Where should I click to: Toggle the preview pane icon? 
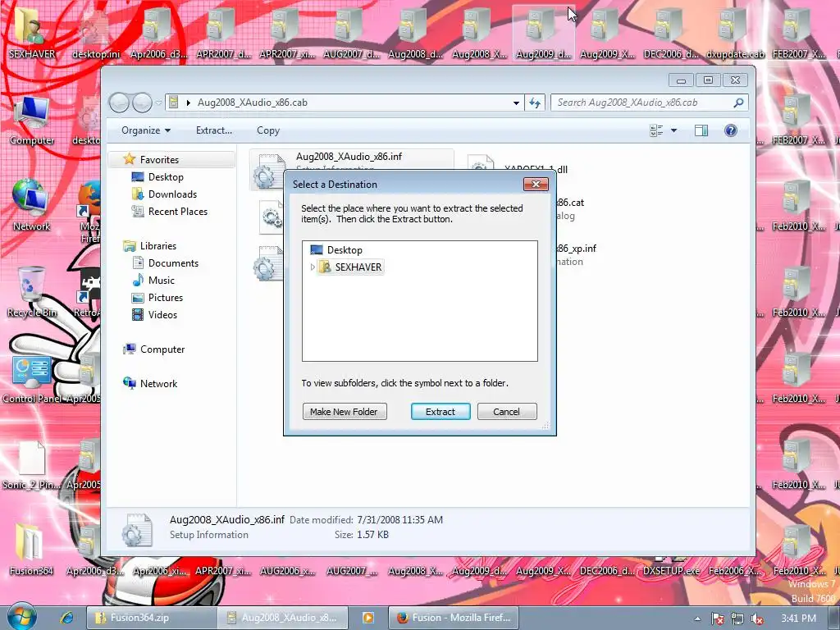coord(701,130)
